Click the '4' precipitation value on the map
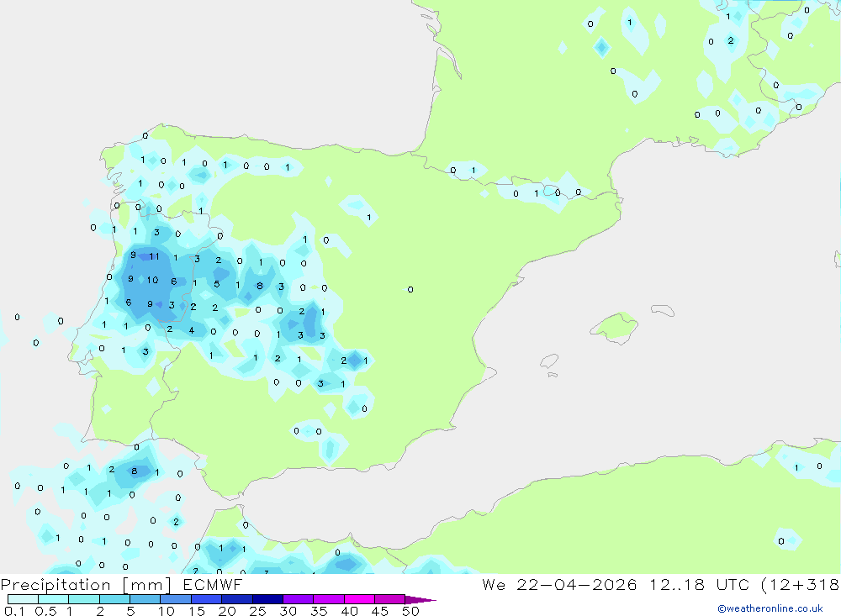 coord(192,330)
